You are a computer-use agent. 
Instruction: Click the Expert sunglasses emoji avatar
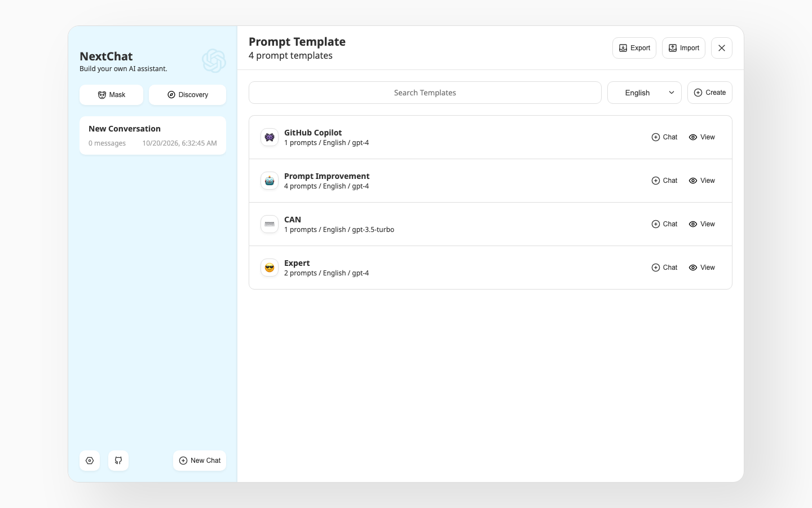point(270,268)
